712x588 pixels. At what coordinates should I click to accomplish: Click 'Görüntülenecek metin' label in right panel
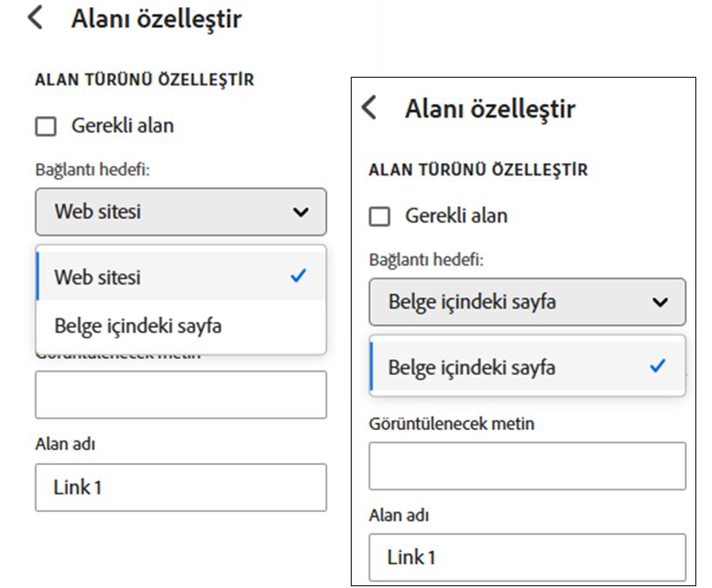[452, 424]
